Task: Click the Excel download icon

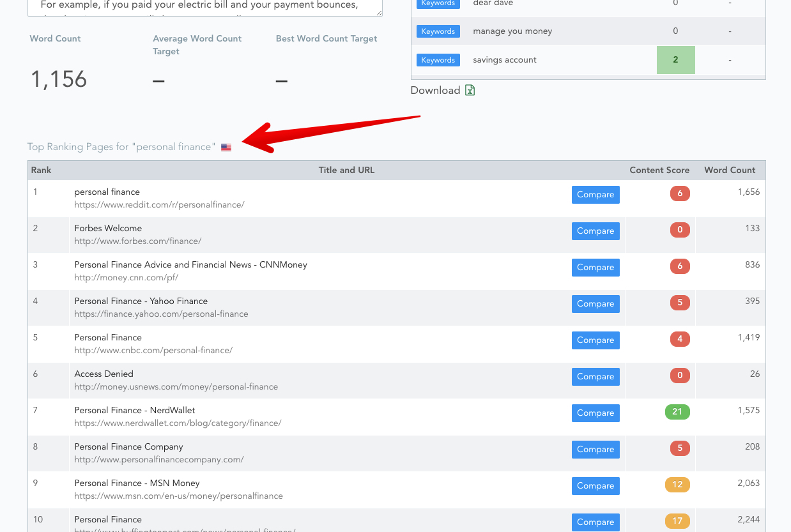Action: click(x=470, y=91)
